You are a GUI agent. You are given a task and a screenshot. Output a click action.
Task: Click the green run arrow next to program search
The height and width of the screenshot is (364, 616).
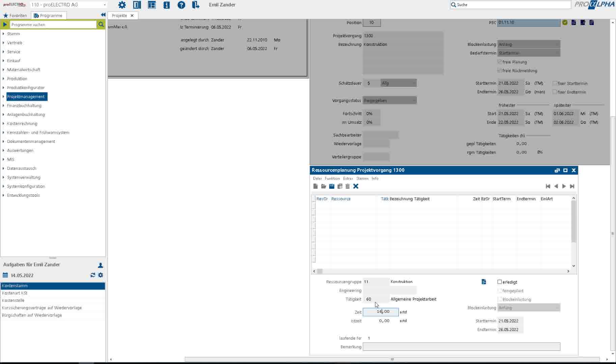pos(5,24)
